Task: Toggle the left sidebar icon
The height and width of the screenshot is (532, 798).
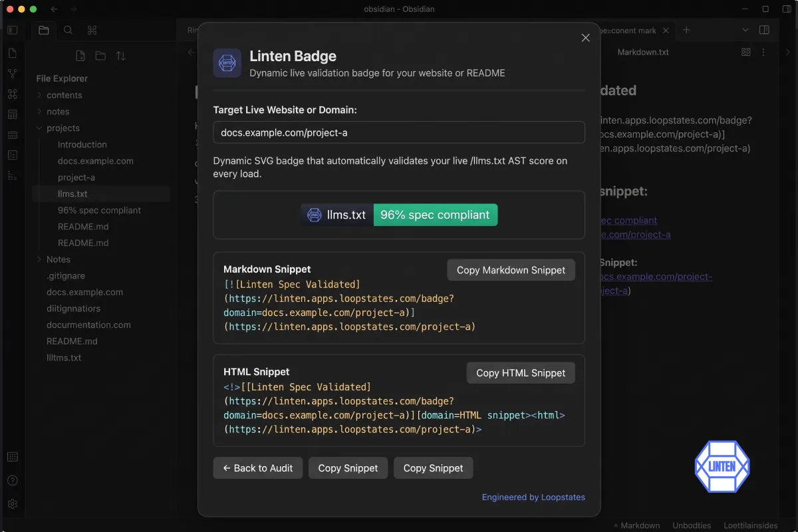Action: [13, 30]
